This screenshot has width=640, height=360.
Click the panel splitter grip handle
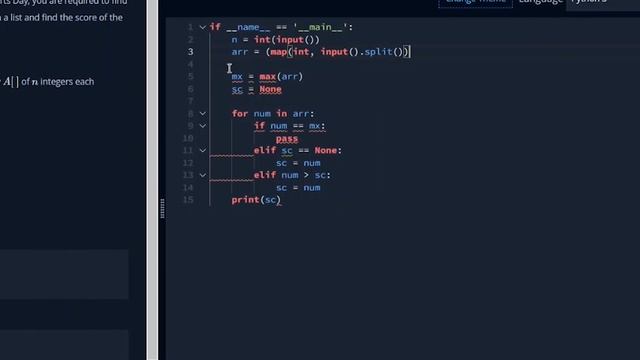point(162,209)
